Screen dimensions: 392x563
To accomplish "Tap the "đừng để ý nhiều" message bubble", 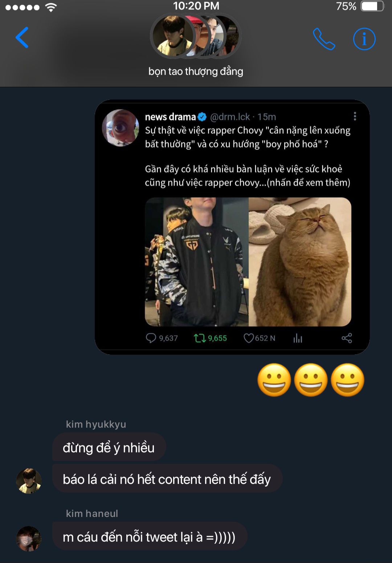I will (109, 448).
